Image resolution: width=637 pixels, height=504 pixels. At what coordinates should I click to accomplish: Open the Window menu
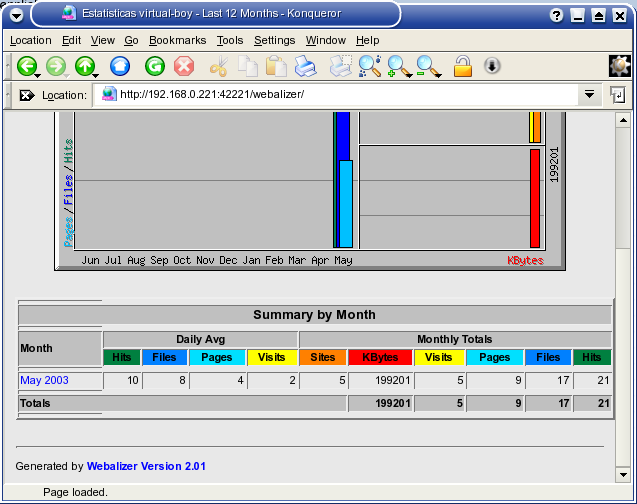pyautogui.click(x=326, y=40)
